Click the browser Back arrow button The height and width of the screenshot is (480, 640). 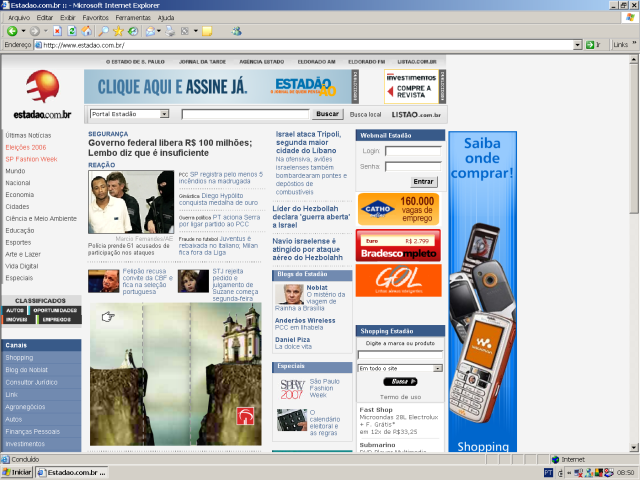pos(13,31)
